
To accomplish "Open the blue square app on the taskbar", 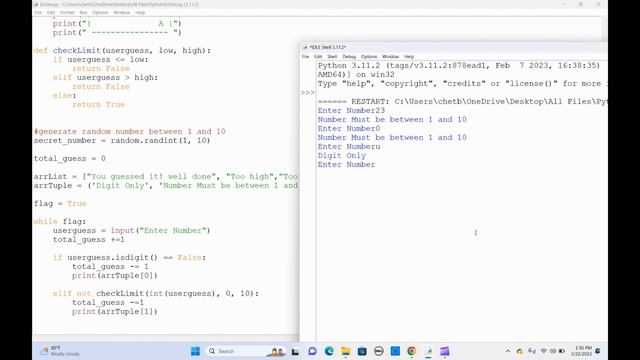I will [x=395, y=351].
